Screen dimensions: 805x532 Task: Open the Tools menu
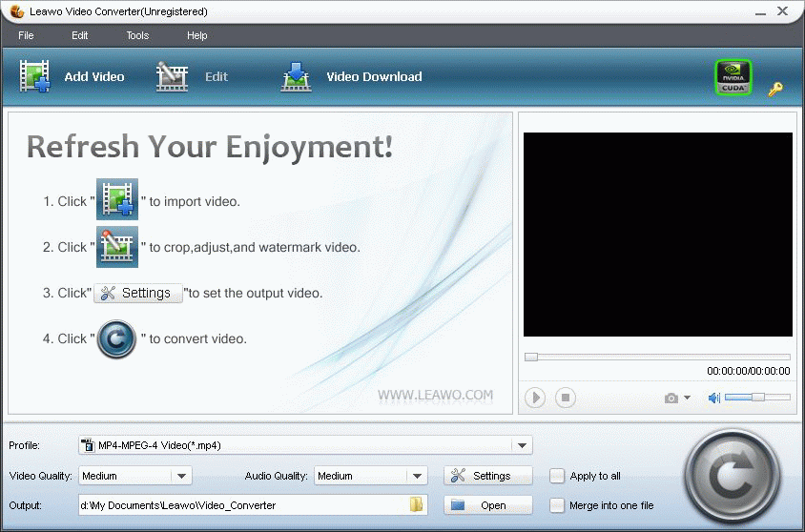(137, 35)
